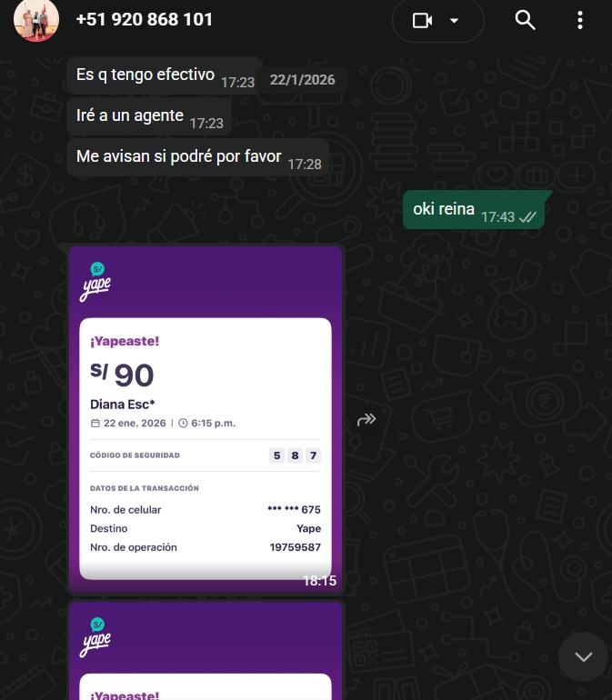This screenshot has width=612, height=700.
Task: Forward the Yape receipt image
Action: pos(366,420)
